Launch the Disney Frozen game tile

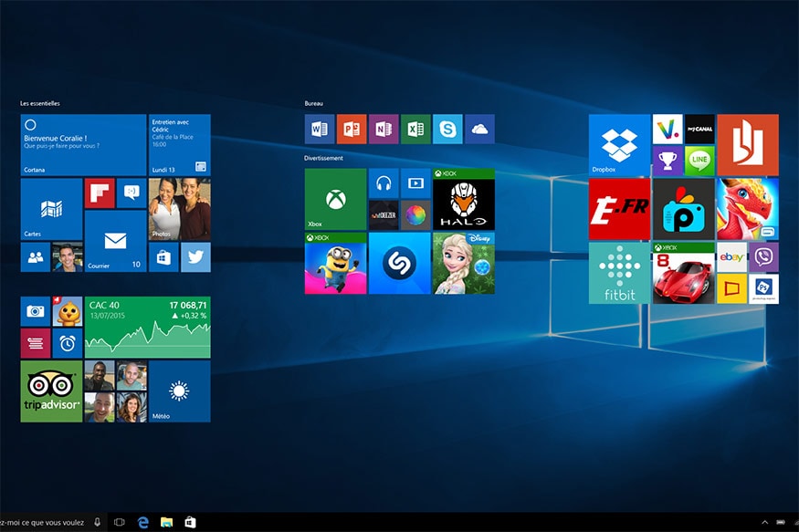click(x=464, y=263)
